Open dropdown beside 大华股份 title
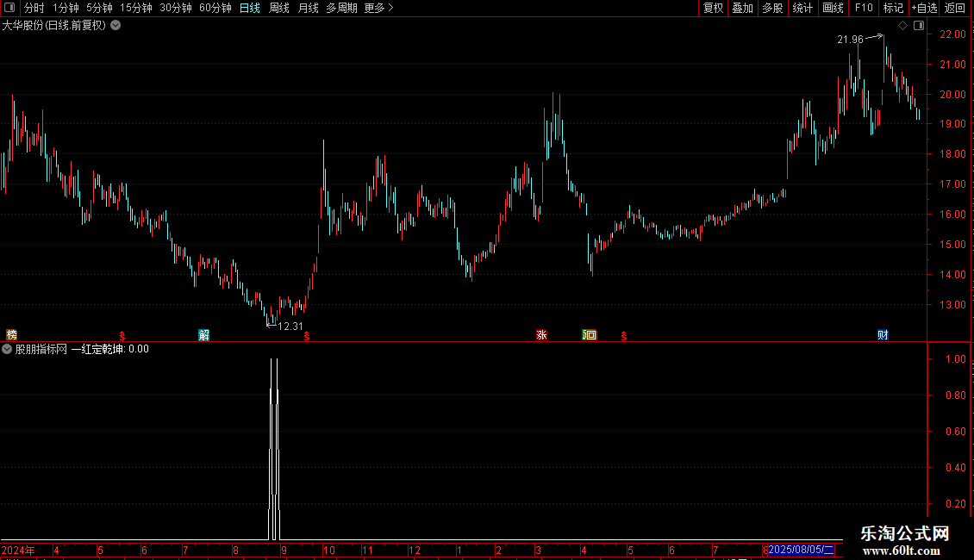 click(116, 26)
